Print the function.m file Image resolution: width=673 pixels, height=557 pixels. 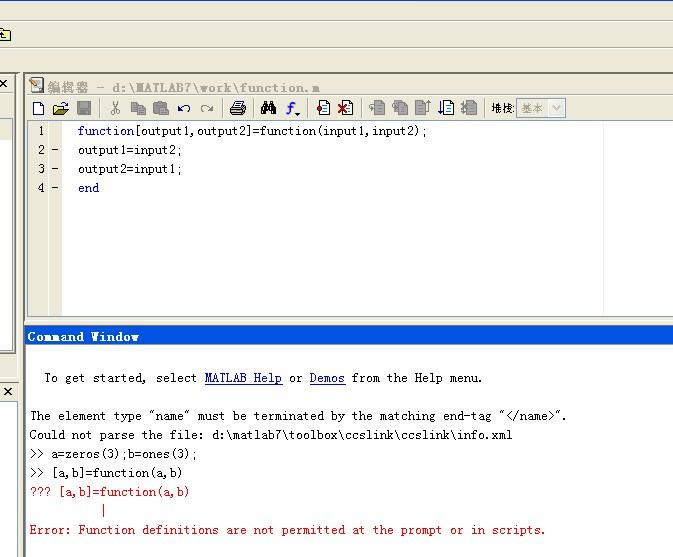click(x=238, y=108)
